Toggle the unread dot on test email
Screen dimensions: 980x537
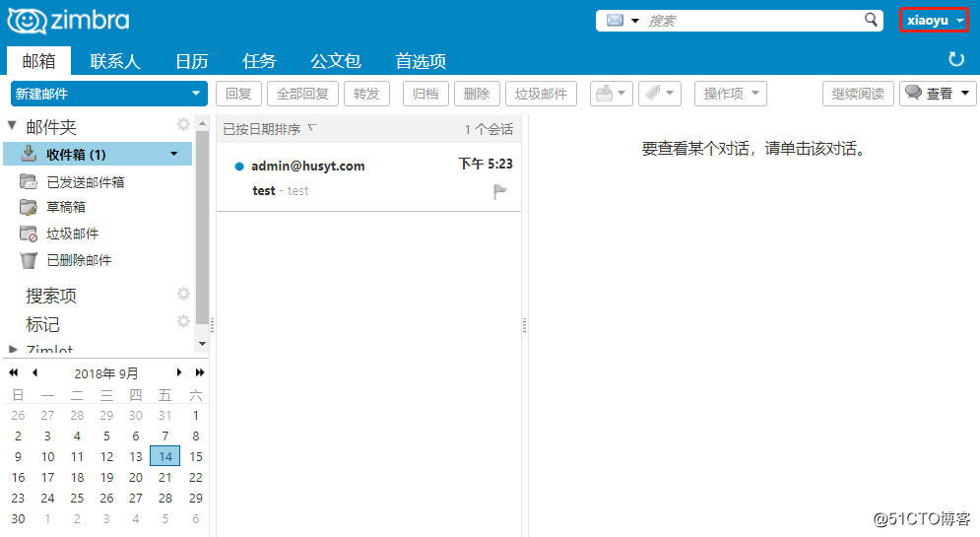coord(238,167)
